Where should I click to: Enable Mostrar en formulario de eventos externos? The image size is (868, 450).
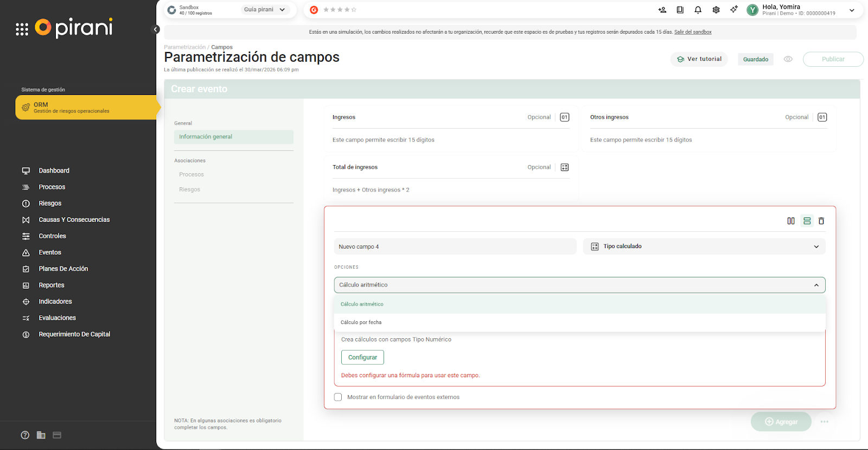(x=338, y=397)
